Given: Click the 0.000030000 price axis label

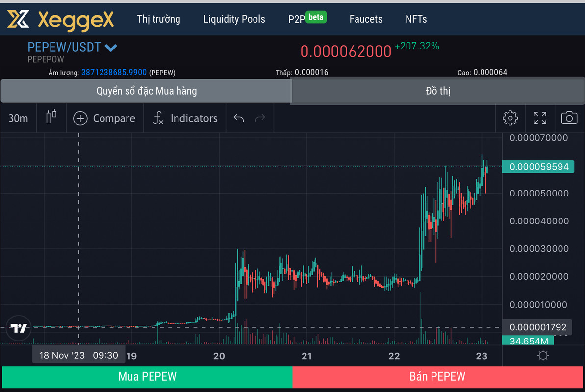Looking at the screenshot, I should (539, 249).
